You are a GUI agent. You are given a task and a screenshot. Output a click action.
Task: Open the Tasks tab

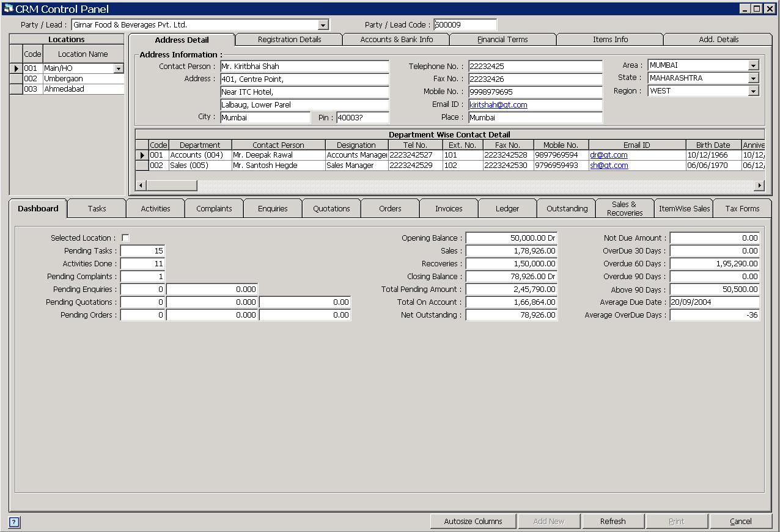97,208
